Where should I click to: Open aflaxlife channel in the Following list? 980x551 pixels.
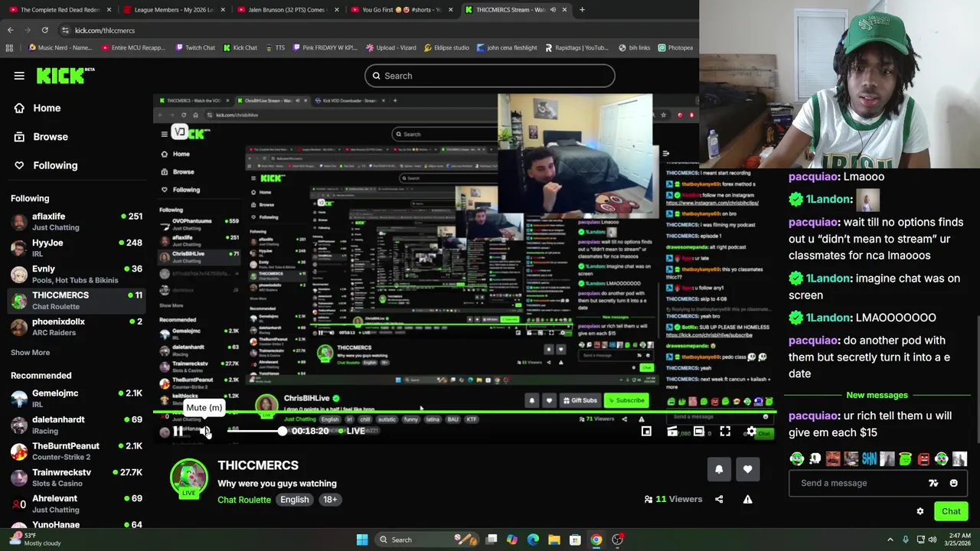77,222
